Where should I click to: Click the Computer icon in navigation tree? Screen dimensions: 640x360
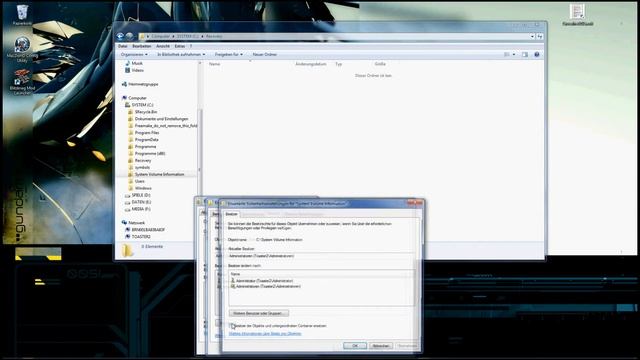point(124,98)
